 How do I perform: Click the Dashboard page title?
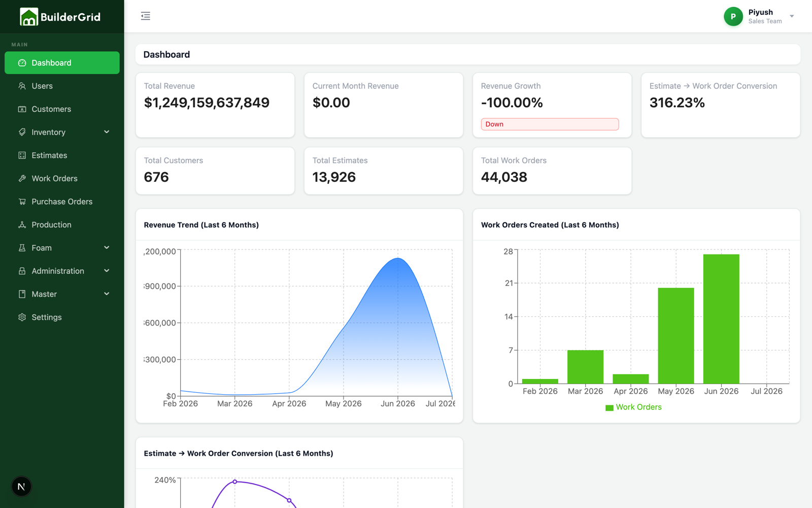pyautogui.click(x=166, y=54)
